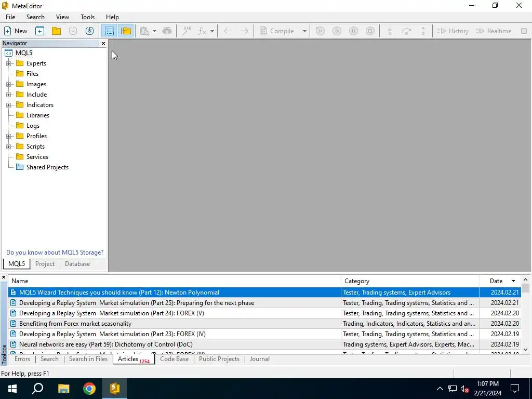Expand the Profiles folder
The height and width of the screenshot is (399, 532).
click(8, 136)
